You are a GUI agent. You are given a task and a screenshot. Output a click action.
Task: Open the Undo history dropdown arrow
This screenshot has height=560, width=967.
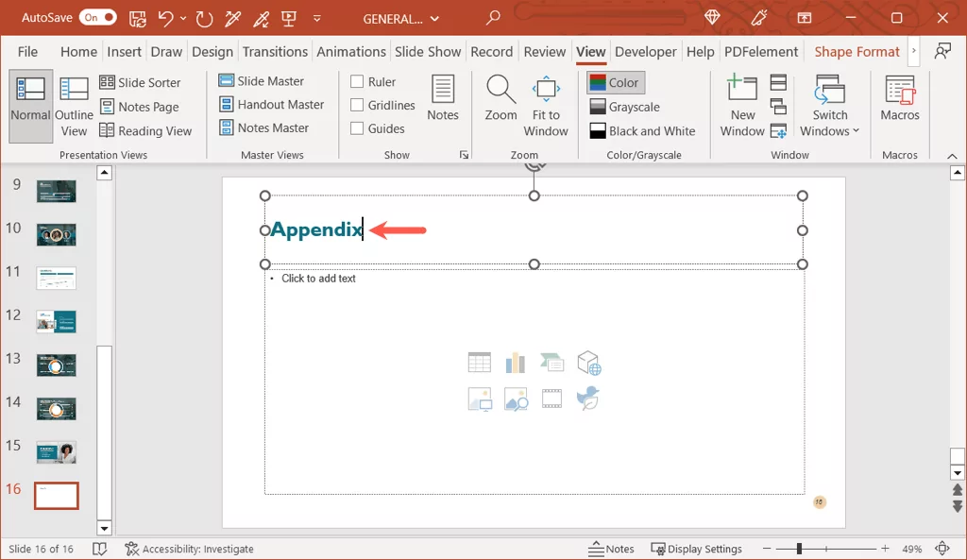pos(183,19)
